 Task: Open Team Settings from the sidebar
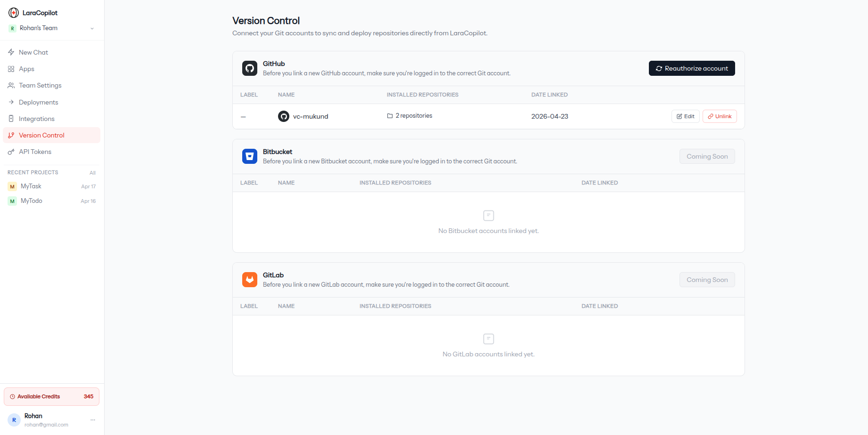pos(11,85)
